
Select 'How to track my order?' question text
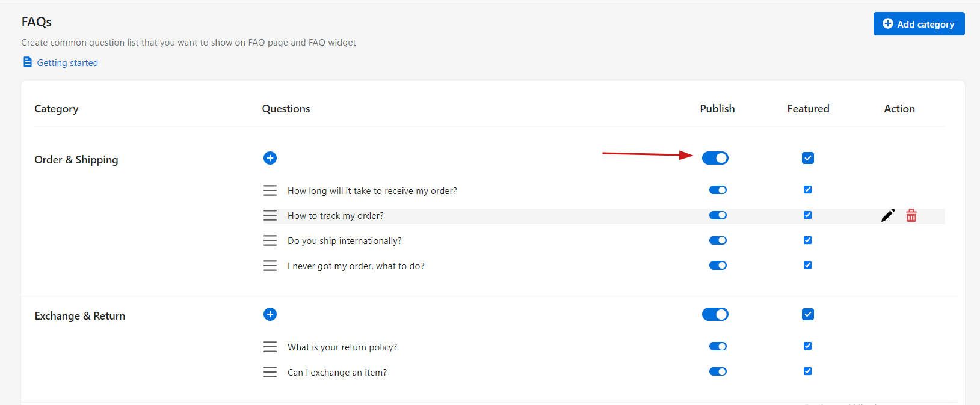coord(336,216)
